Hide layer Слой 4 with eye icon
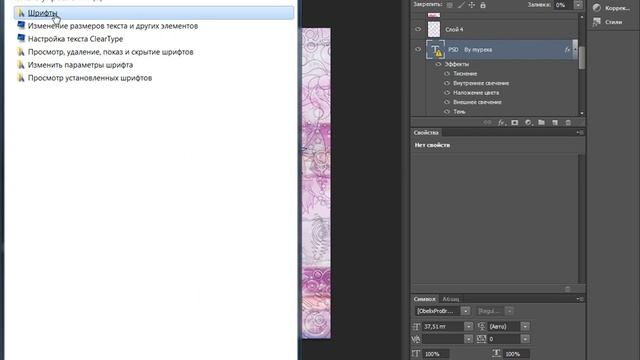The image size is (640, 360). [418, 29]
